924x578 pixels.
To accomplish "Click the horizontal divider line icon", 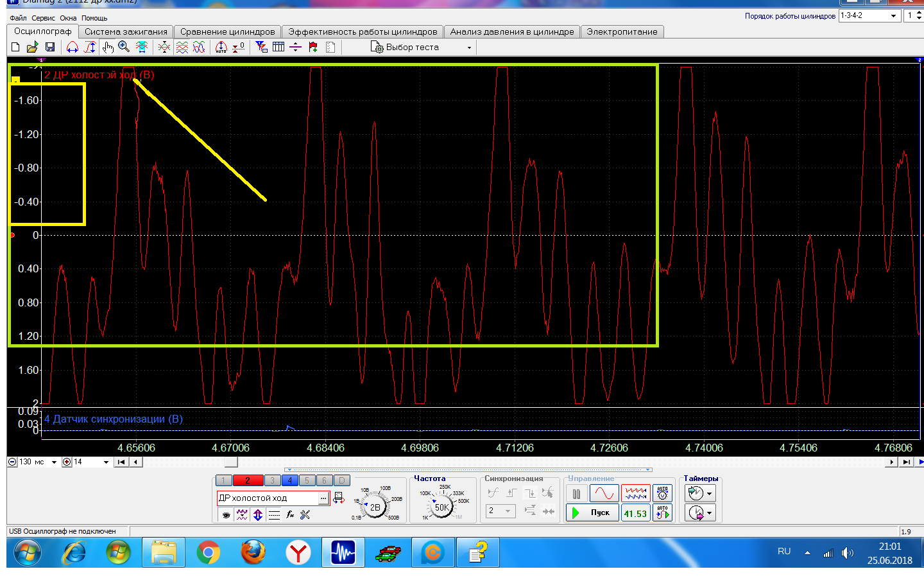I will pyautogui.click(x=295, y=47).
